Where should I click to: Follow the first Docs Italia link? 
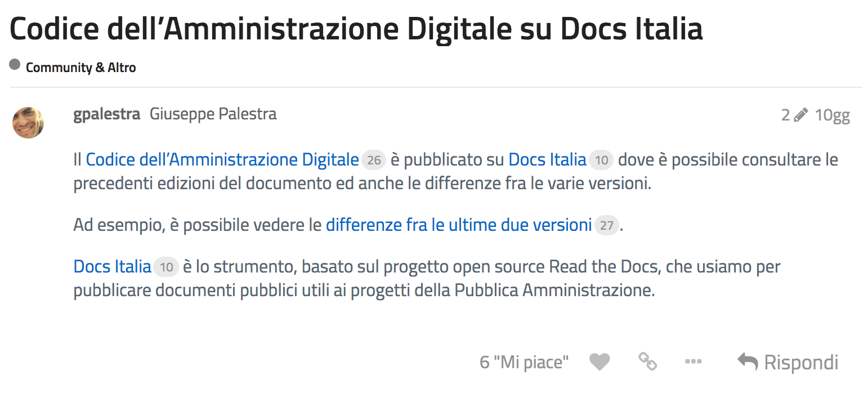click(547, 160)
